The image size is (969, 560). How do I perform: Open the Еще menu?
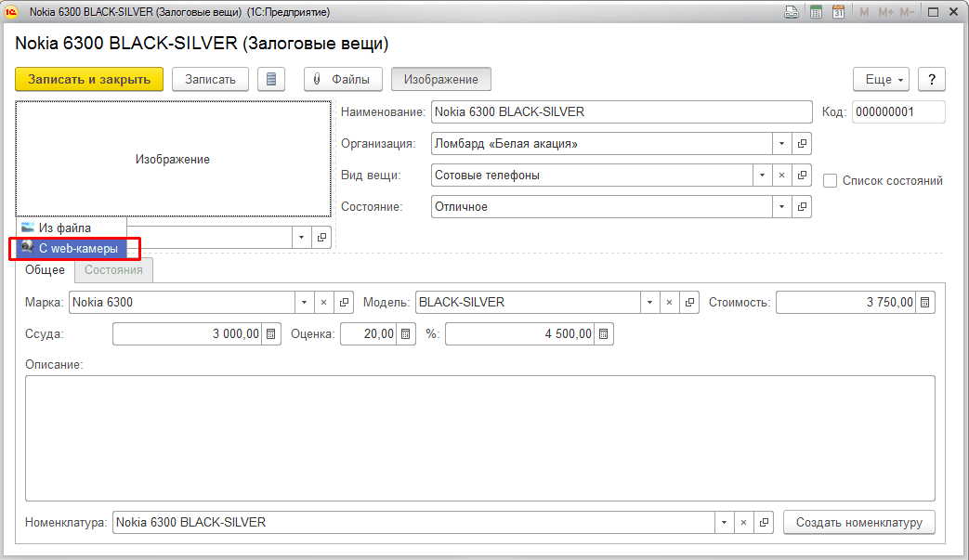tap(882, 80)
